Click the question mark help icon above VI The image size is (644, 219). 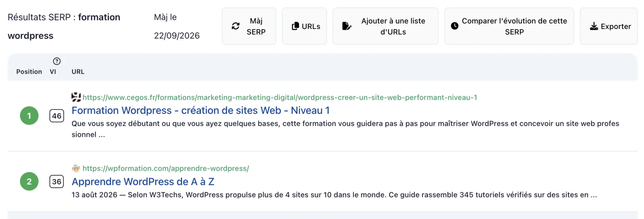pyautogui.click(x=57, y=61)
